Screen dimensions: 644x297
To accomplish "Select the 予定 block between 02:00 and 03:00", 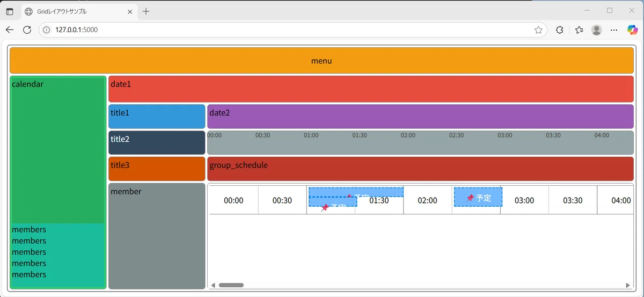I will [478, 197].
